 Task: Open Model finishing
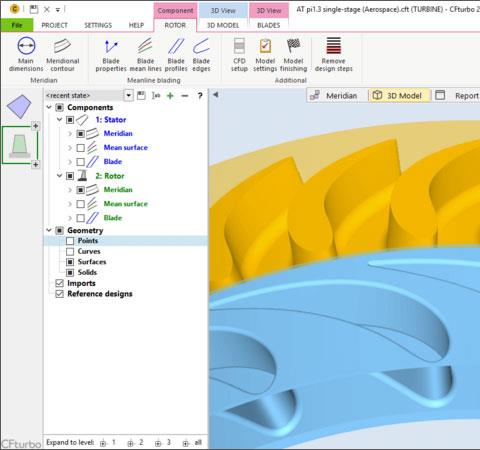(293, 55)
